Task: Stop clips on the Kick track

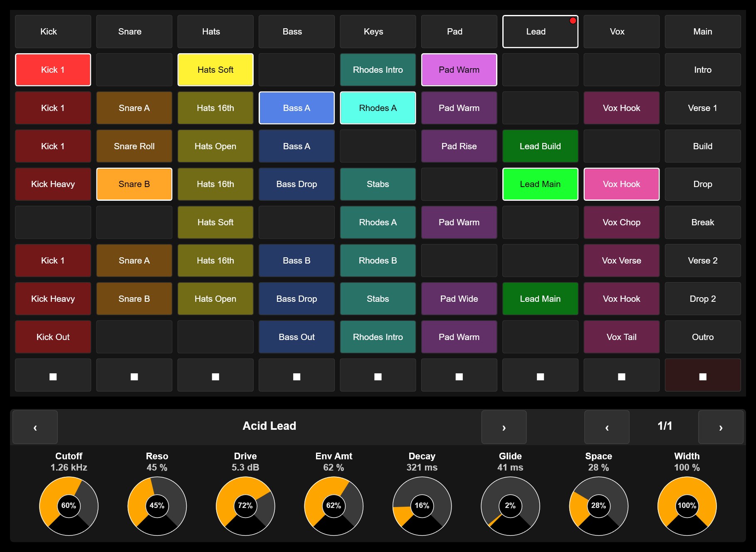Action: pos(53,375)
